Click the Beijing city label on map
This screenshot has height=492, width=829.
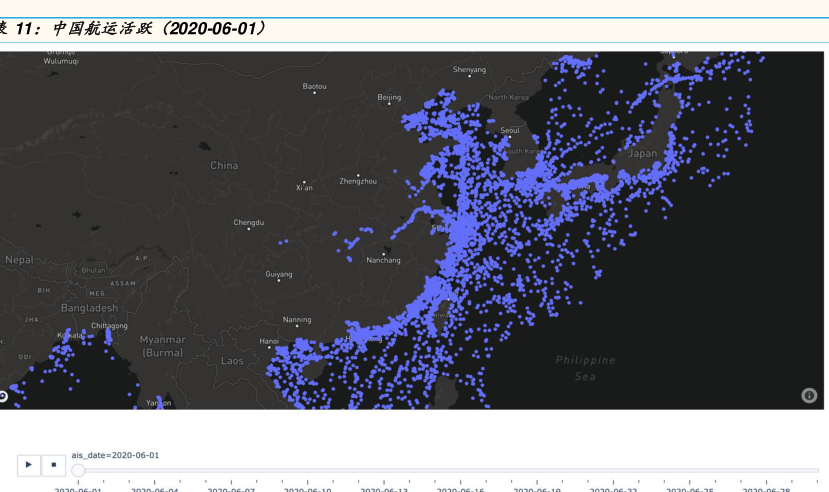(x=389, y=97)
